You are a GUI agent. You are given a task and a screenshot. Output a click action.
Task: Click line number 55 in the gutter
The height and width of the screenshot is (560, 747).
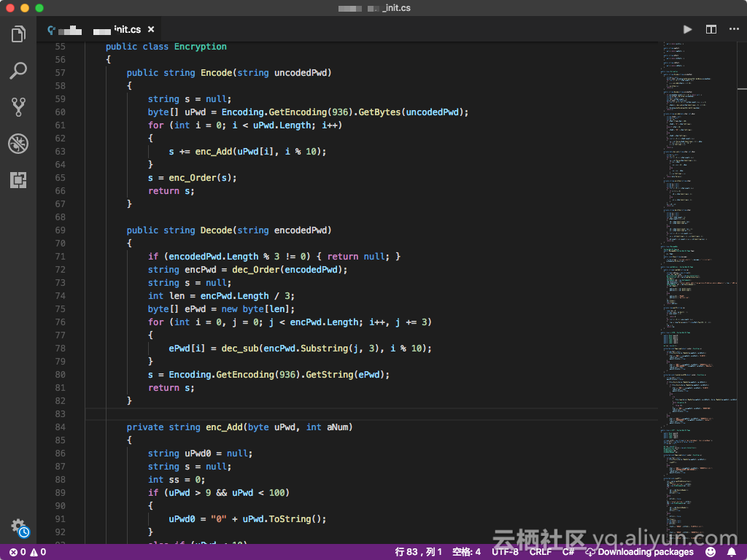pyautogui.click(x=60, y=47)
